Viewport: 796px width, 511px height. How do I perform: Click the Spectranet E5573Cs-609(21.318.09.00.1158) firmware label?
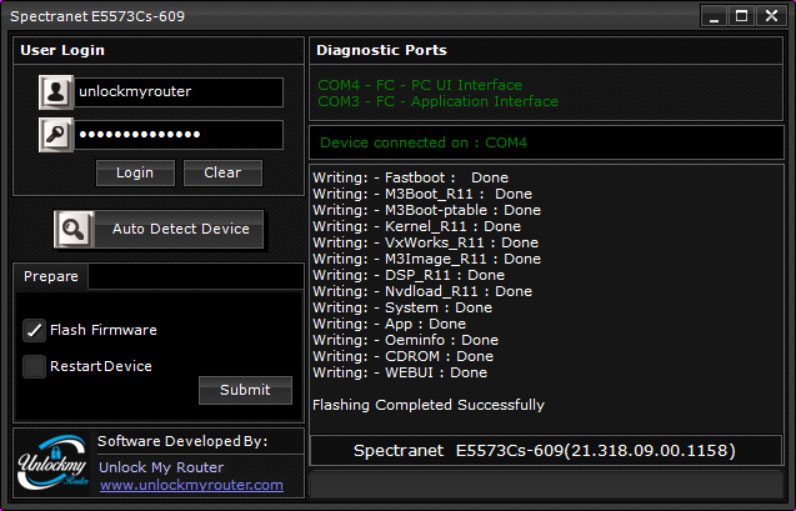coord(545,451)
